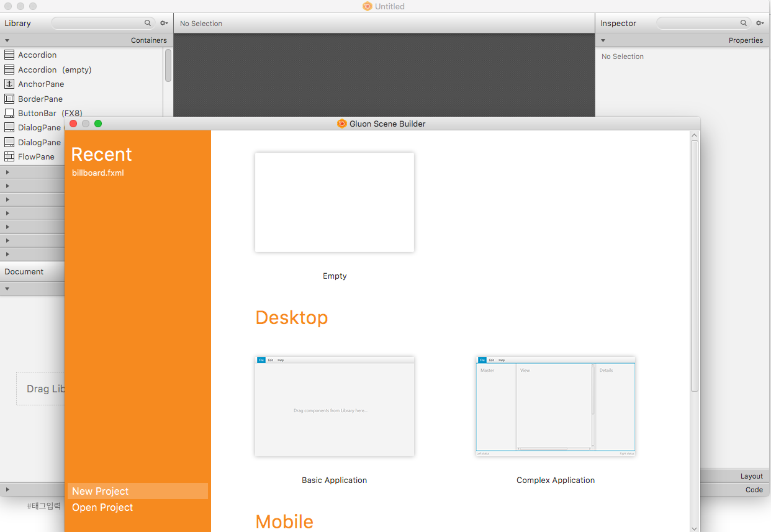Click the ButtonBar (FX8) icon in Library
The image size is (771, 532).
pos(9,113)
